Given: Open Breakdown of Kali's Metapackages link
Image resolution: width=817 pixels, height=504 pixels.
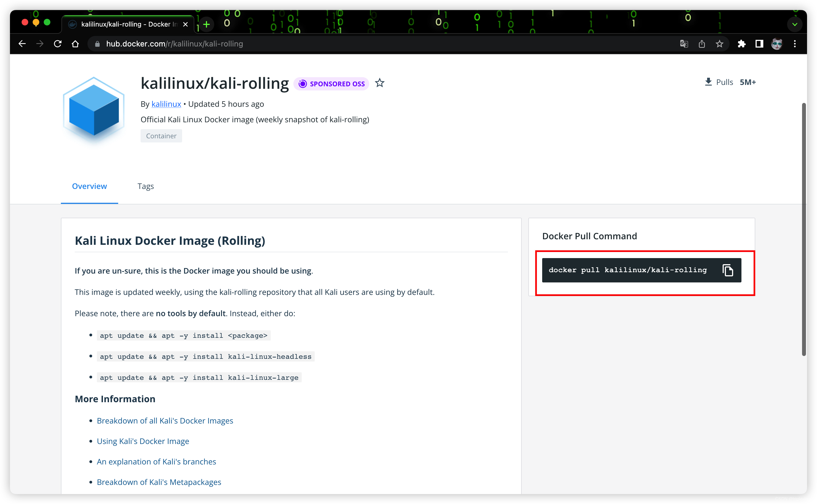Looking at the screenshot, I should tap(159, 482).
